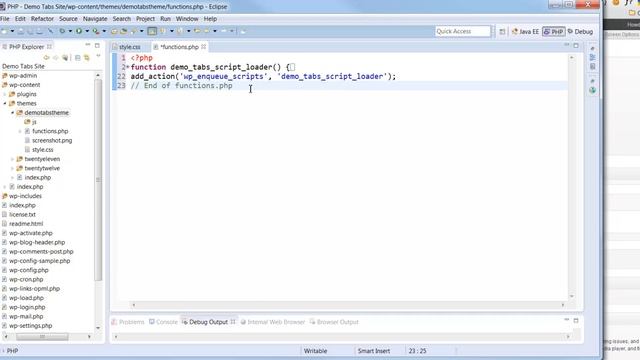
Task: Open the External Tools dropdown arrow
Action: [x=104, y=31]
